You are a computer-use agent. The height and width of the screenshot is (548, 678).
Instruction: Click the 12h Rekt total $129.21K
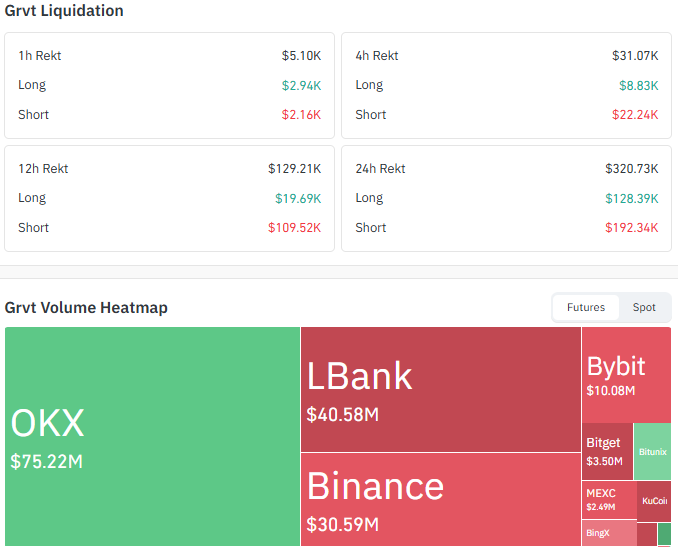point(294,169)
